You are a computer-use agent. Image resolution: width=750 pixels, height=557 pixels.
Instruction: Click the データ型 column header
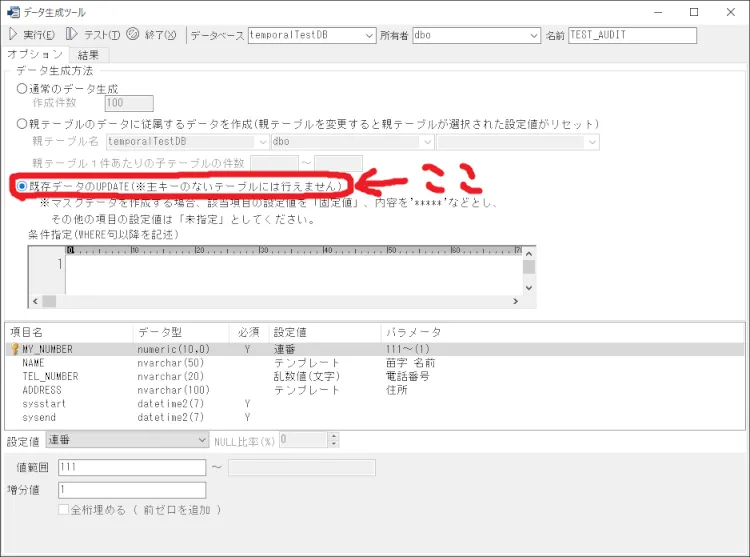point(181,332)
